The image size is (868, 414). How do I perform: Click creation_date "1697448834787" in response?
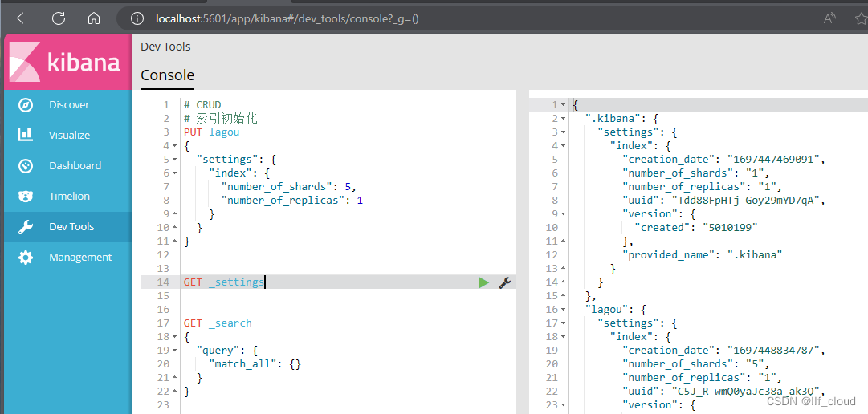coord(723,351)
